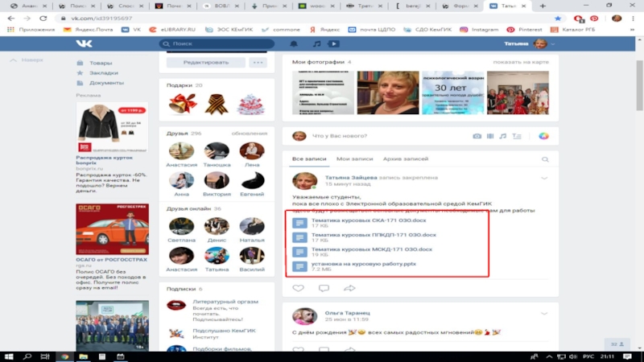The image size is (644, 362).
Task: Like Tatyana Zaitseva's pinned post
Action: pyautogui.click(x=298, y=287)
